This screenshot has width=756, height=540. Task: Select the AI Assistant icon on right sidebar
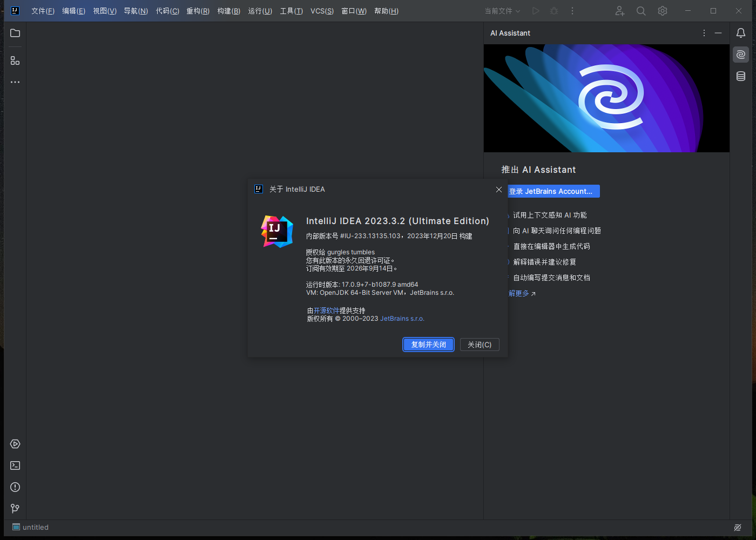coord(740,54)
